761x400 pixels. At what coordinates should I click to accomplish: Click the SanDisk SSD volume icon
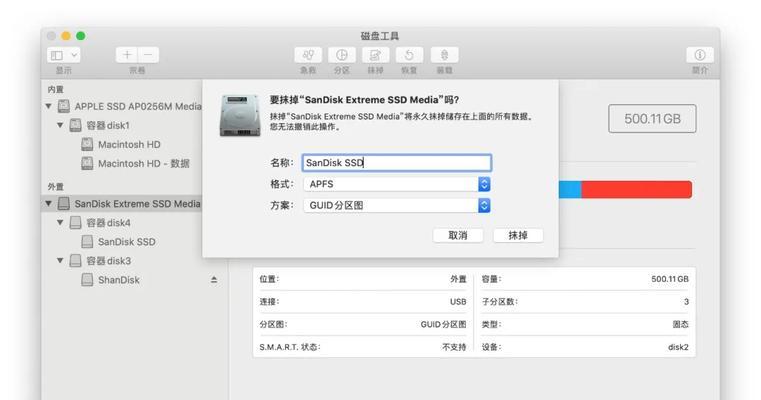point(87,242)
